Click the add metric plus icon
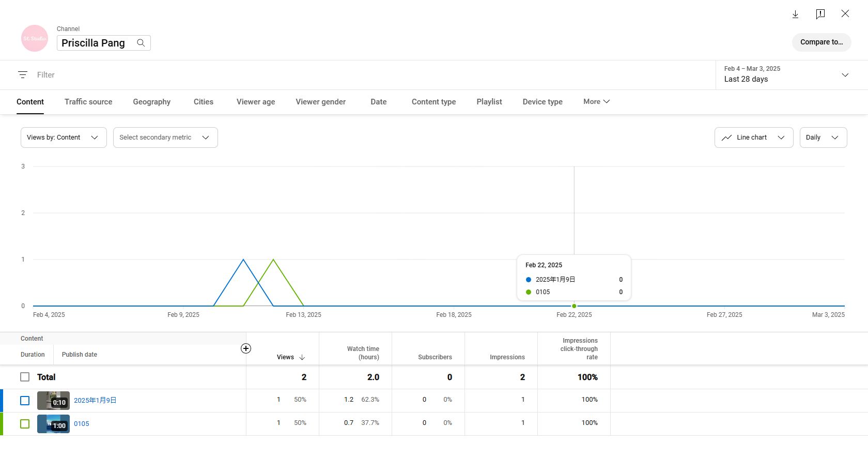This screenshot has width=868, height=473. coord(246,348)
